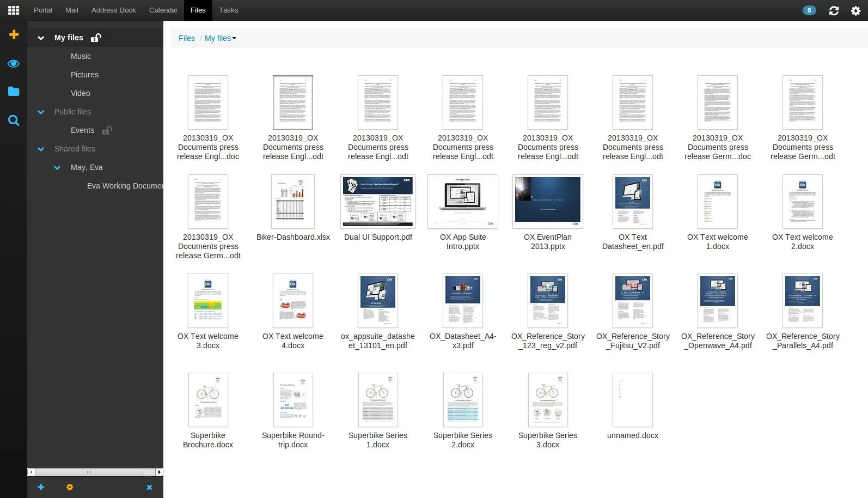Image resolution: width=868 pixels, height=498 pixels.
Task: Open OX EventPlan 2013.pptx thumbnail
Action: tap(548, 202)
